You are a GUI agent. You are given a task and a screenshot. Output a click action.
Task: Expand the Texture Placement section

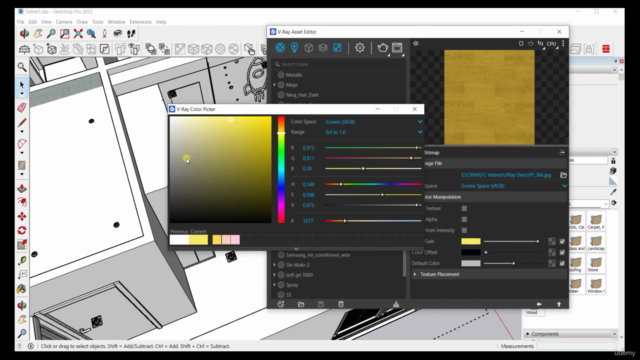(415, 274)
